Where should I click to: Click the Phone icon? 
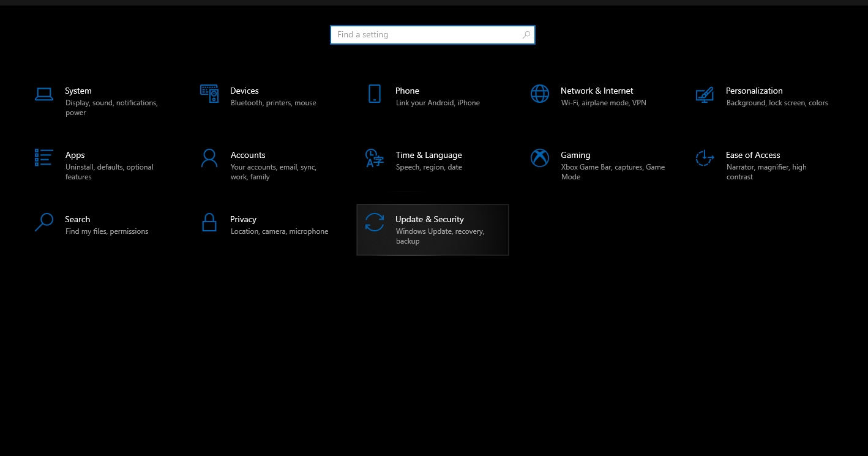[x=375, y=94]
